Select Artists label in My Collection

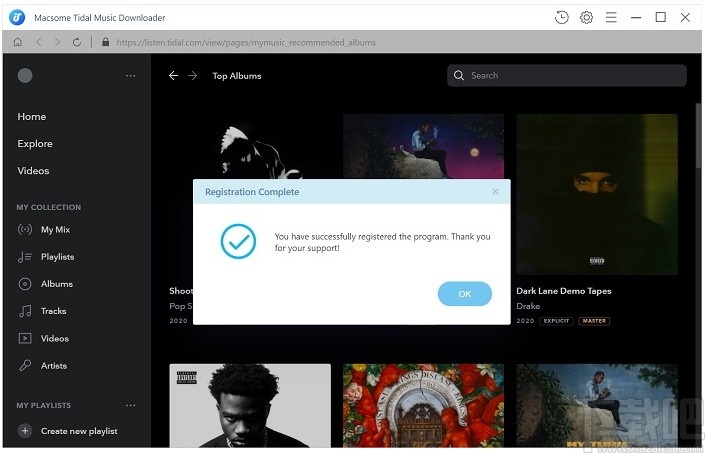[54, 366]
